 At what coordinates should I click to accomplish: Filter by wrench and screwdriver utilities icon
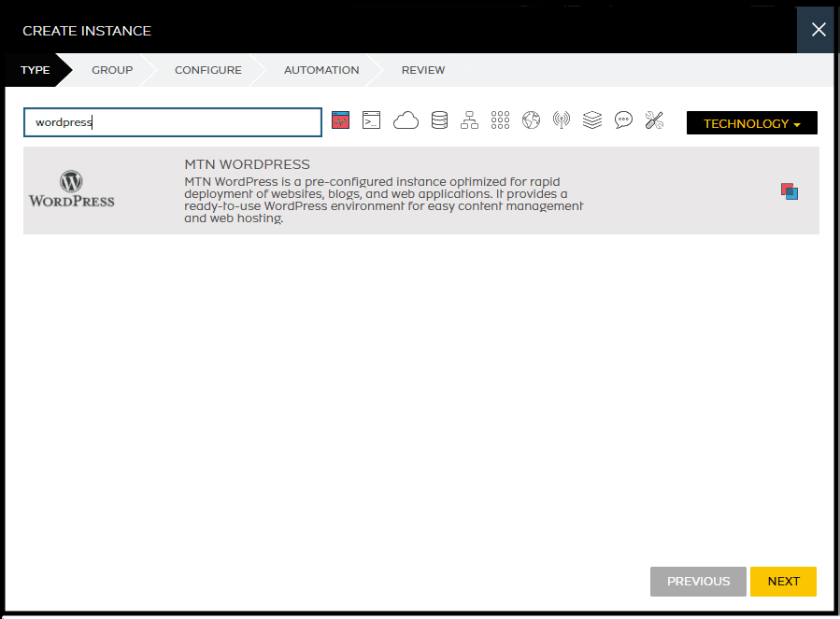pyautogui.click(x=654, y=120)
